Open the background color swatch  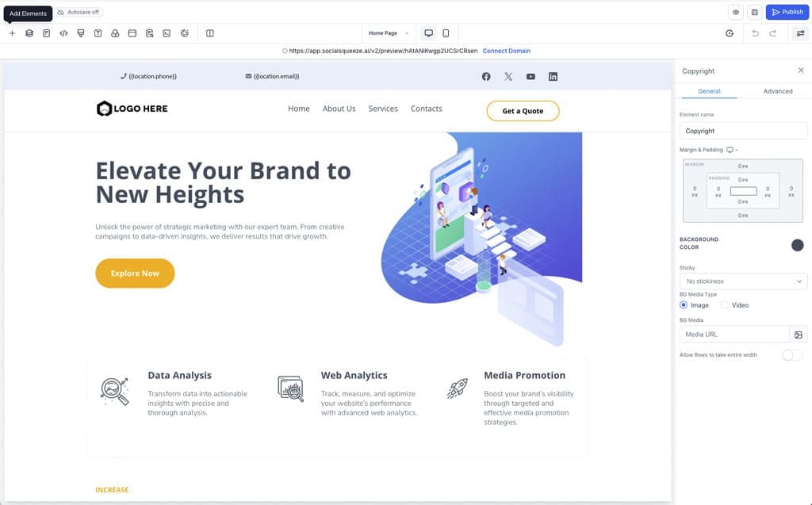(797, 245)
